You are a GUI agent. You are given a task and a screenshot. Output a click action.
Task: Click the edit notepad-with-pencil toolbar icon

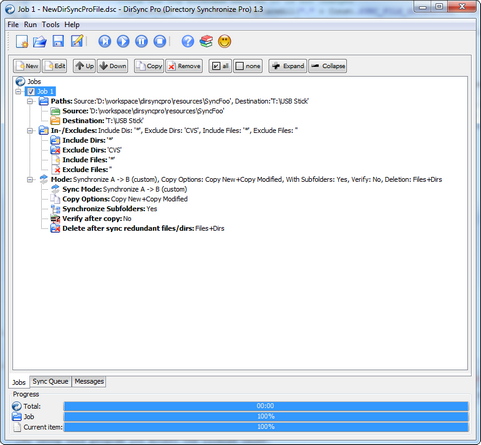(x=77, y=41)
